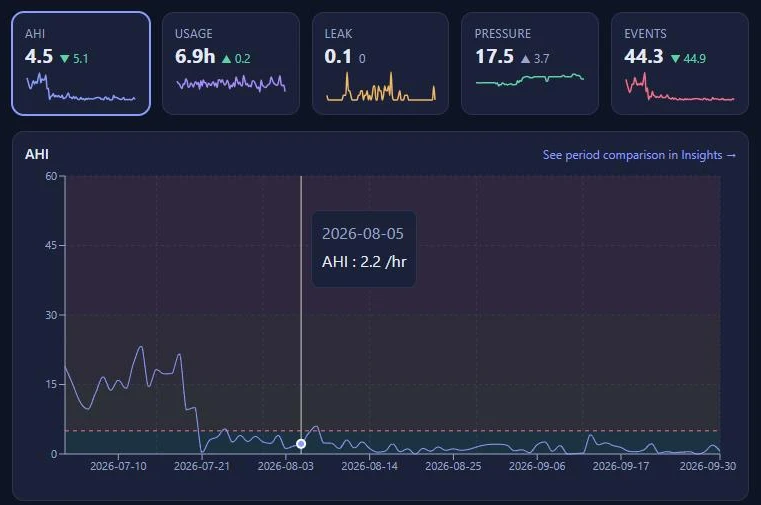The height and width of the screenshot is (505, 761).
Task: Click the gray up arrow beside 3.7
Action: [526, 59]
